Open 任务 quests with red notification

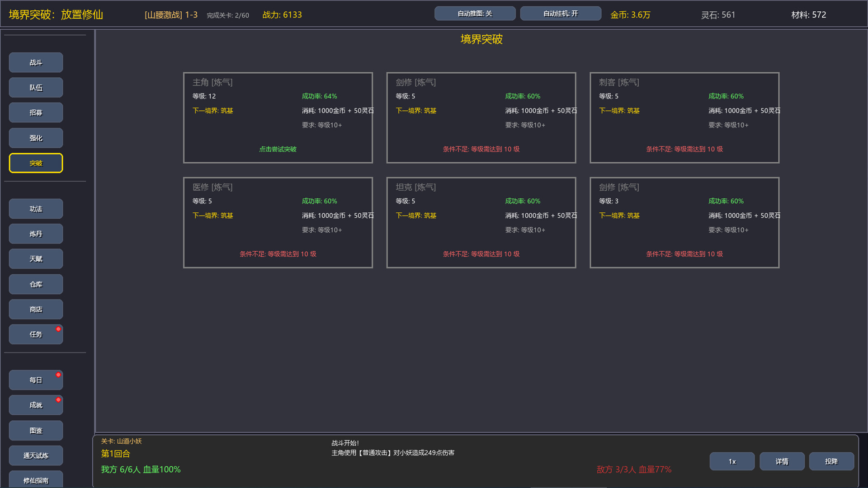36,334
